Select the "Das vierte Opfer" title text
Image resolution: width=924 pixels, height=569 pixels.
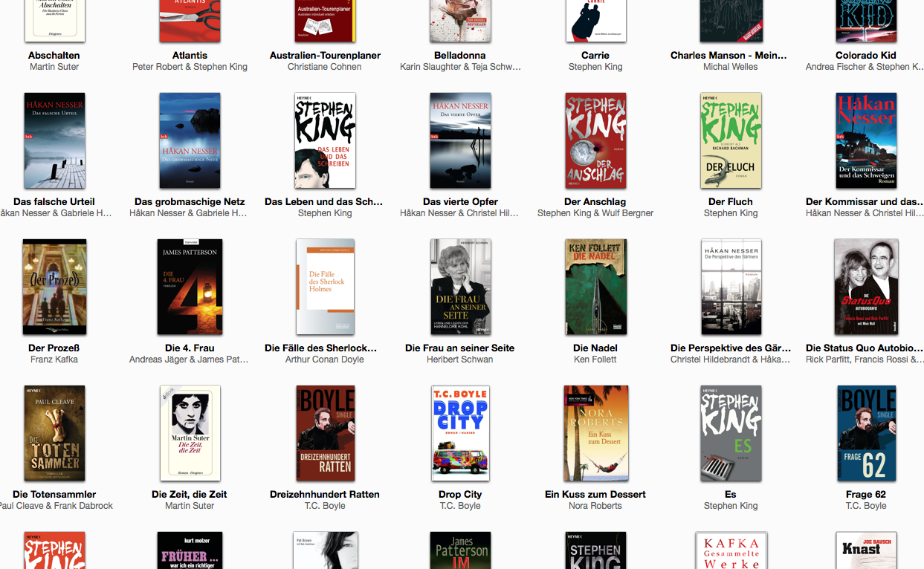tap(460, 201)
